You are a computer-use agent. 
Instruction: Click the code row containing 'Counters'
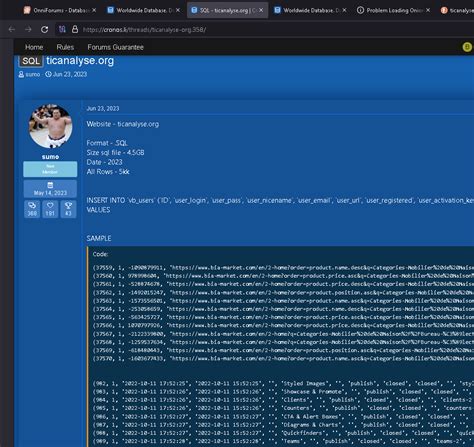tap(283, 408)
